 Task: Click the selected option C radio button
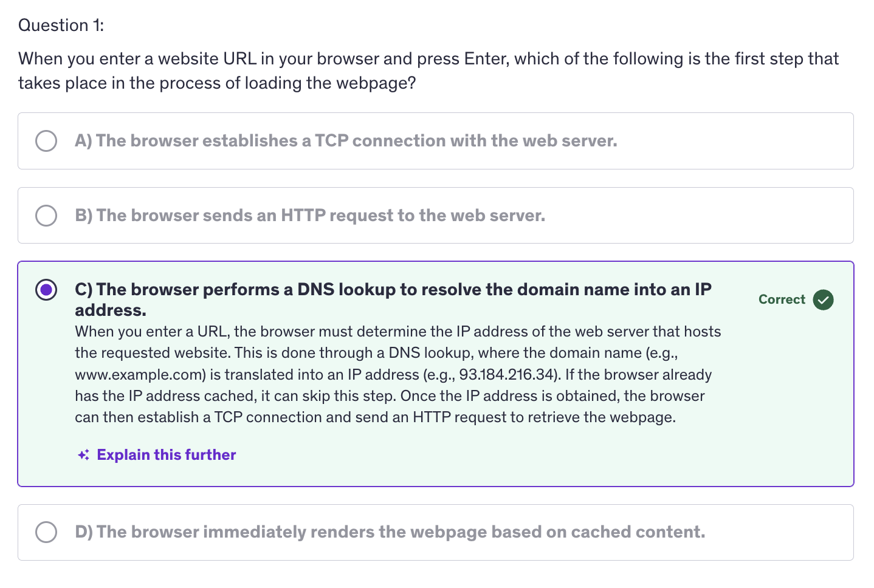point(46,290)
